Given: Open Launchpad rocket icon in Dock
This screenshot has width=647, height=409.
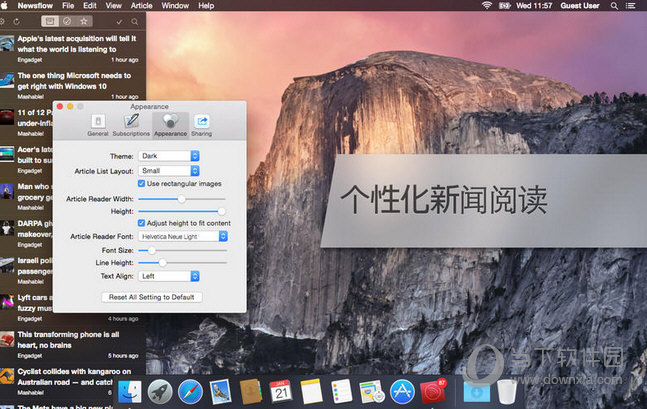Looking at the screenshot, I should [160, 392].
